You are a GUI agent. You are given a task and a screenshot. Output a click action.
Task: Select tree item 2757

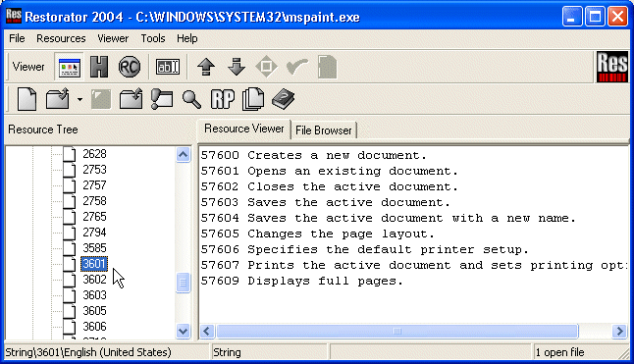pyautogui.click(x=94, y=185)
